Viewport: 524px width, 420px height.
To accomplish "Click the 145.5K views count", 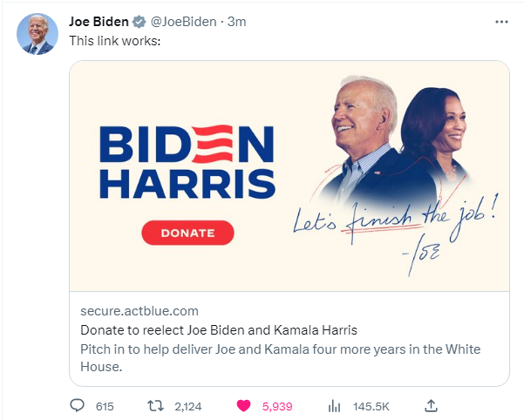I will (x=371, y=407).
